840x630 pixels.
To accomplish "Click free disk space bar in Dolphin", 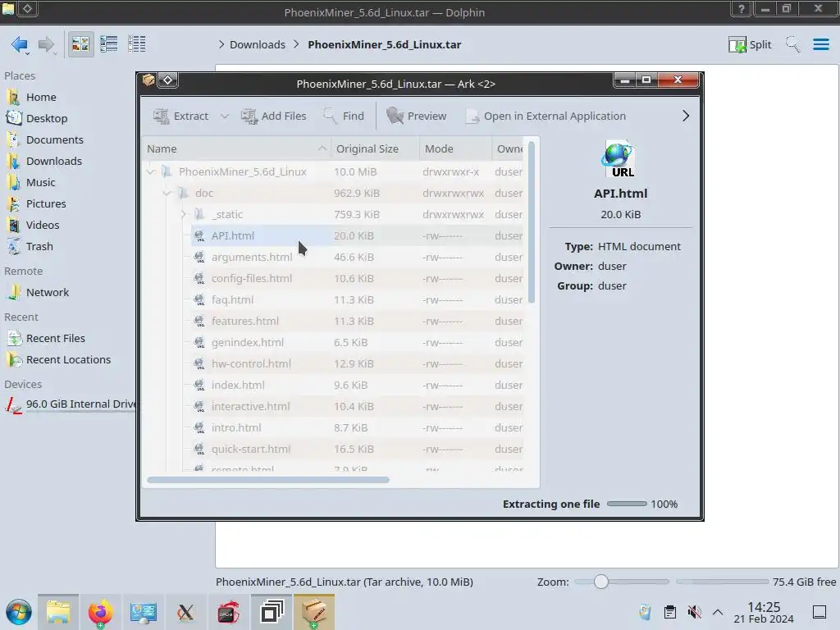I will click(722, 582).
